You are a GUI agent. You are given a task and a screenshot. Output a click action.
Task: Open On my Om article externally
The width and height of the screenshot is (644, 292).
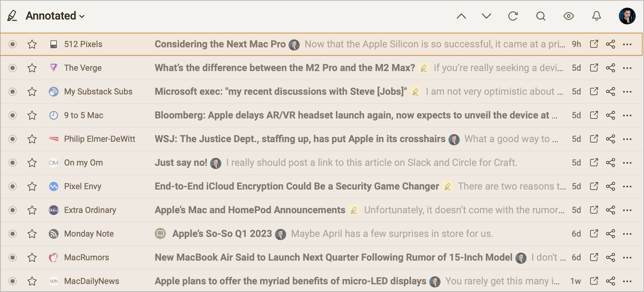coord(594,162)
